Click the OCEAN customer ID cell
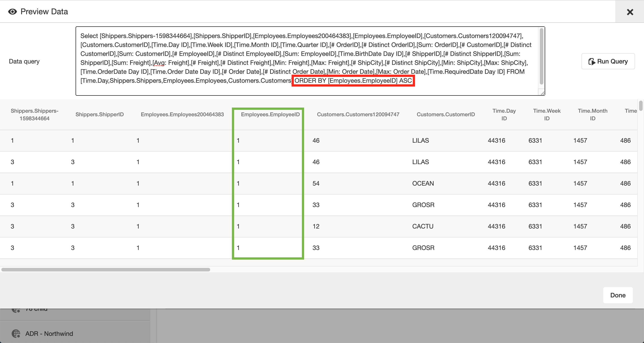This screenshot has height=343, width=644. 423,183
